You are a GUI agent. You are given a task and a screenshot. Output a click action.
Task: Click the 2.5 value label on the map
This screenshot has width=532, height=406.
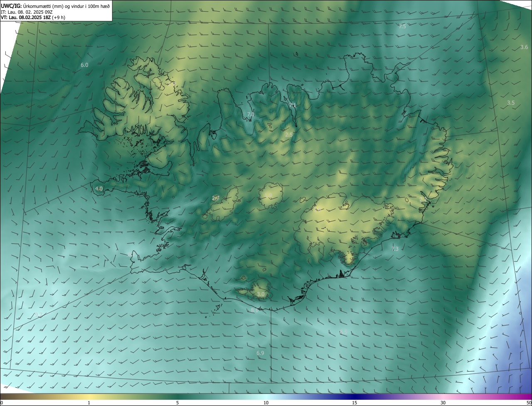point(289,135)
